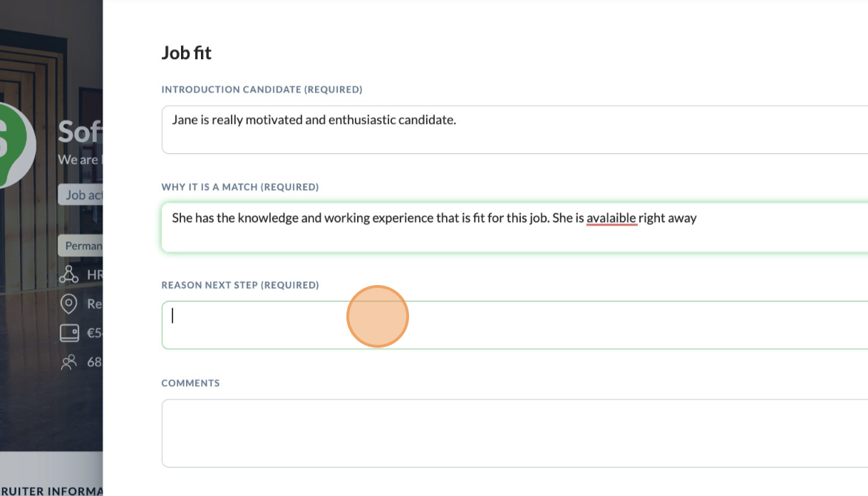Viewport: 868px width, 496px height.
Task: Click the HR network icon in sidebar
Action: tap(69, 274)
